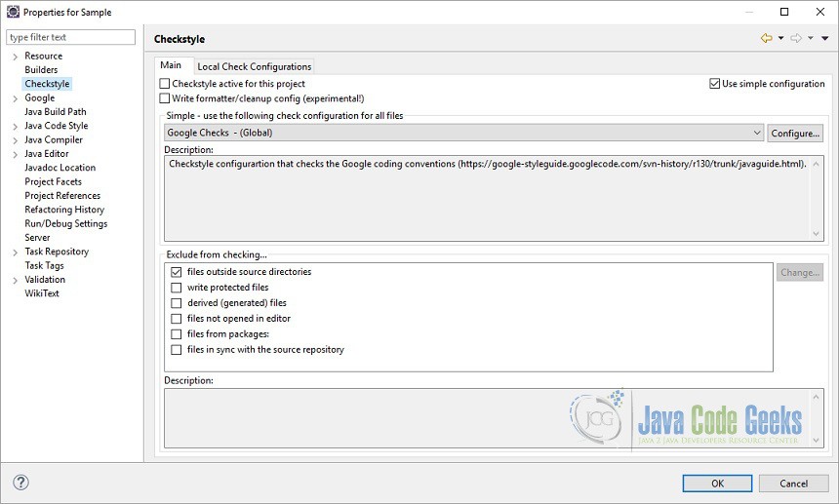
Task: Expand the Resource tree node
Action: [x=15, y=57]
